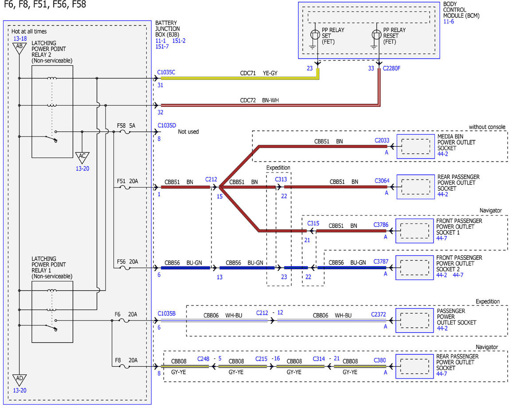The image size is (532, 411).
Task: Click connector label C2033
Action: pyautogui.click(x=381, y=141)
